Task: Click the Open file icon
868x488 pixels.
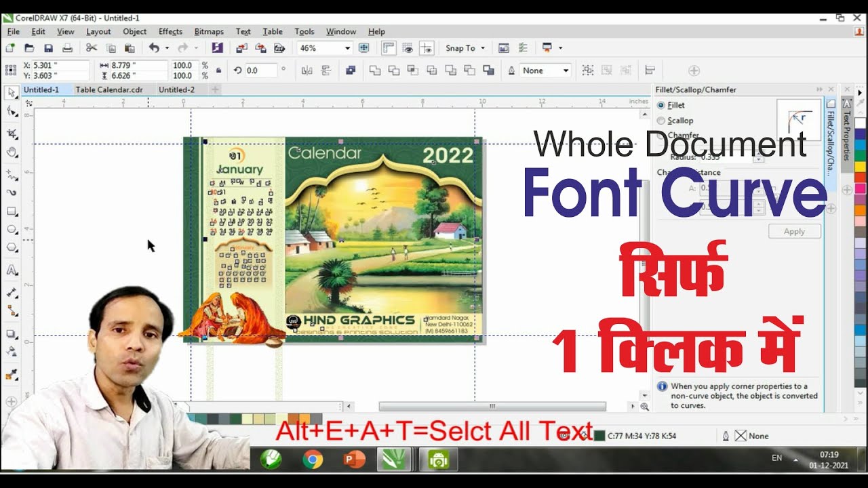Action: [x=29, y=48]
